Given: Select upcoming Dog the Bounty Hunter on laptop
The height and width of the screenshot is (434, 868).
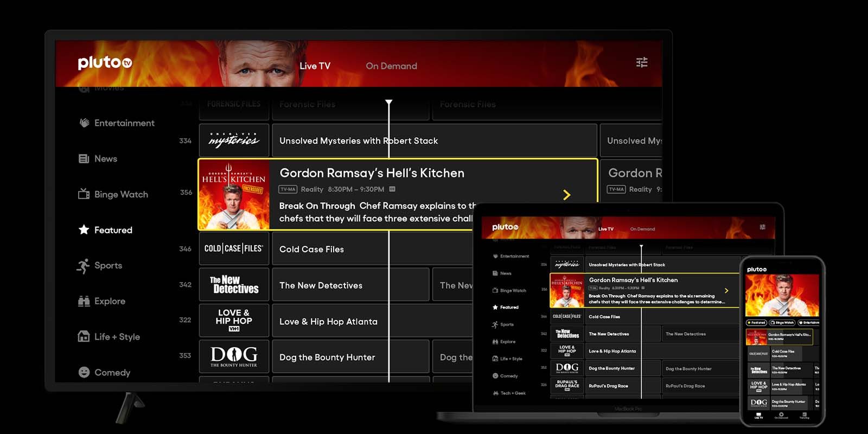Looking at the screenshot, I should pyautogui.click(x=701, y=368).
